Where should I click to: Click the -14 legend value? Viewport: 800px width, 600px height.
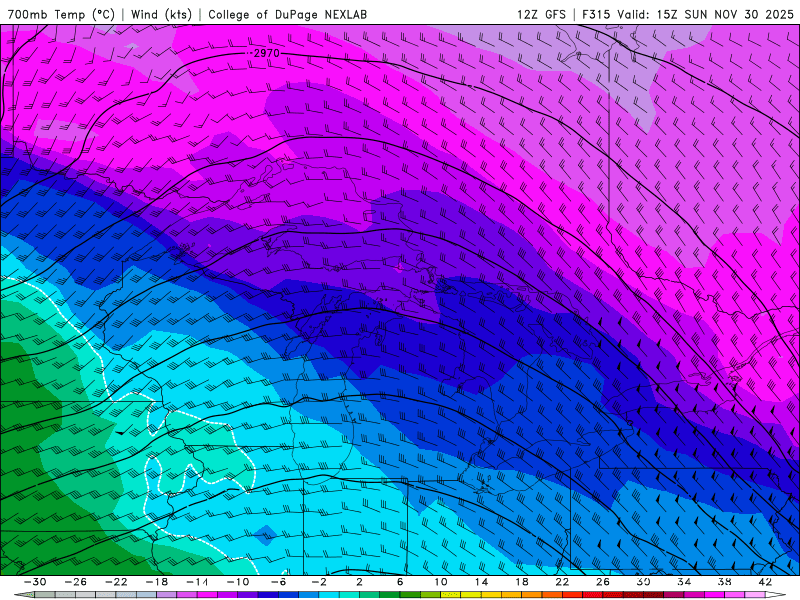click(x=197, y=582)
